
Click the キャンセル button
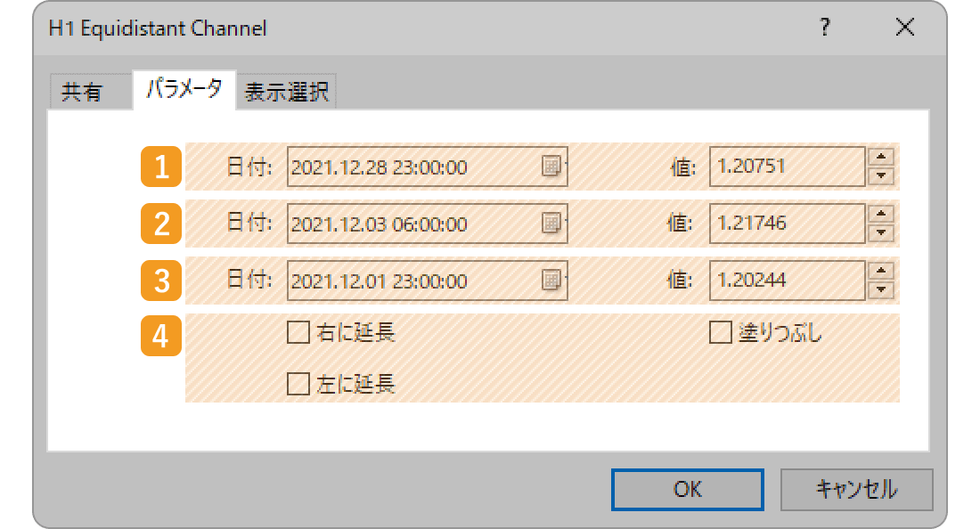coord(857,489)
